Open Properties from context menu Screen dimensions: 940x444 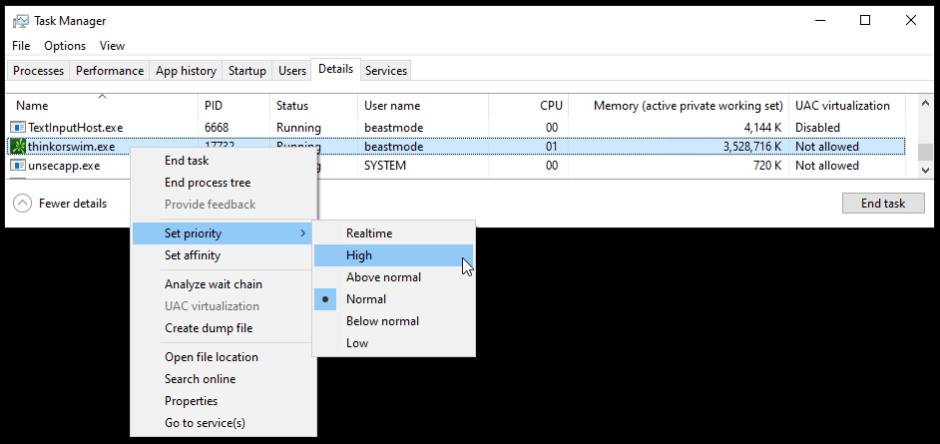pyautogui.click(x=222, y=401)
